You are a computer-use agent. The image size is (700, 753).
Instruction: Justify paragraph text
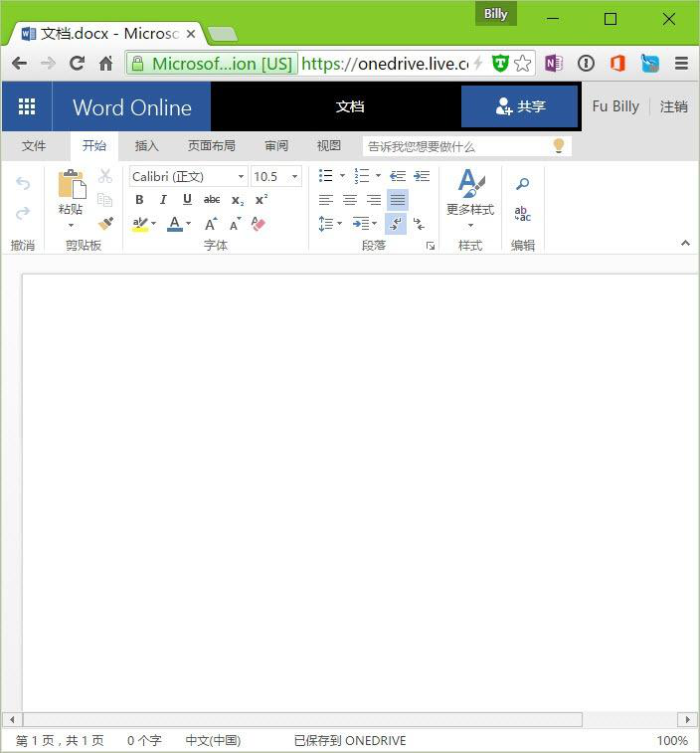point(398,200)
